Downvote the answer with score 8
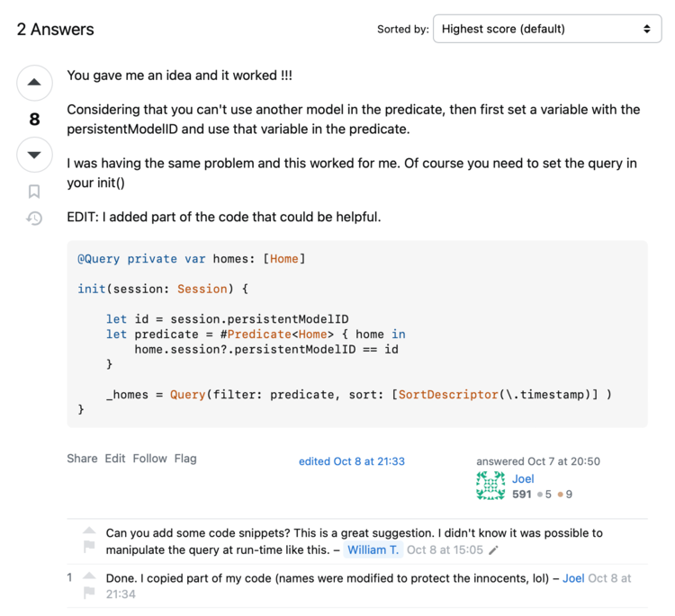The width and height of the screenshot is (675, 616). [x=34, y=155]
